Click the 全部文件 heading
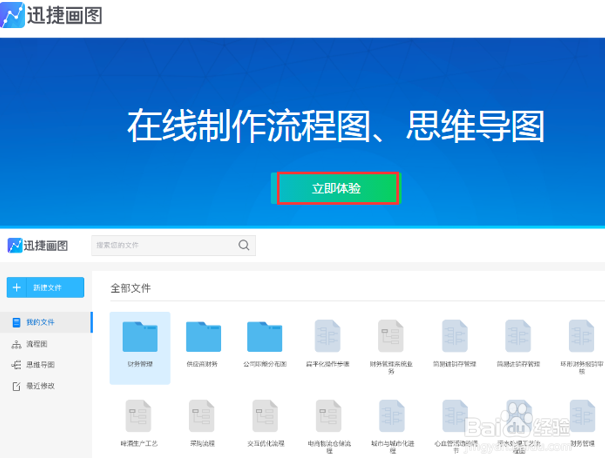 point(130,288)
